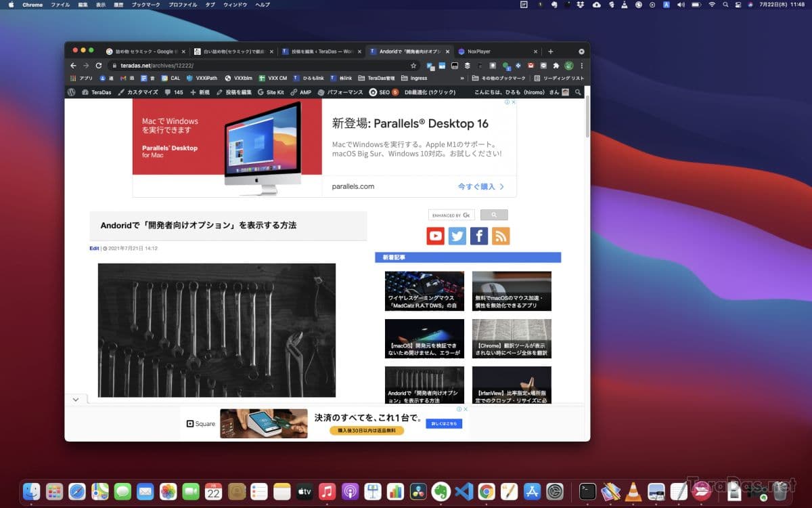Image resolution: width=812 pixels, height=508 pixels.
Task: Open Messages from the Dock
Action: [122, 491]
